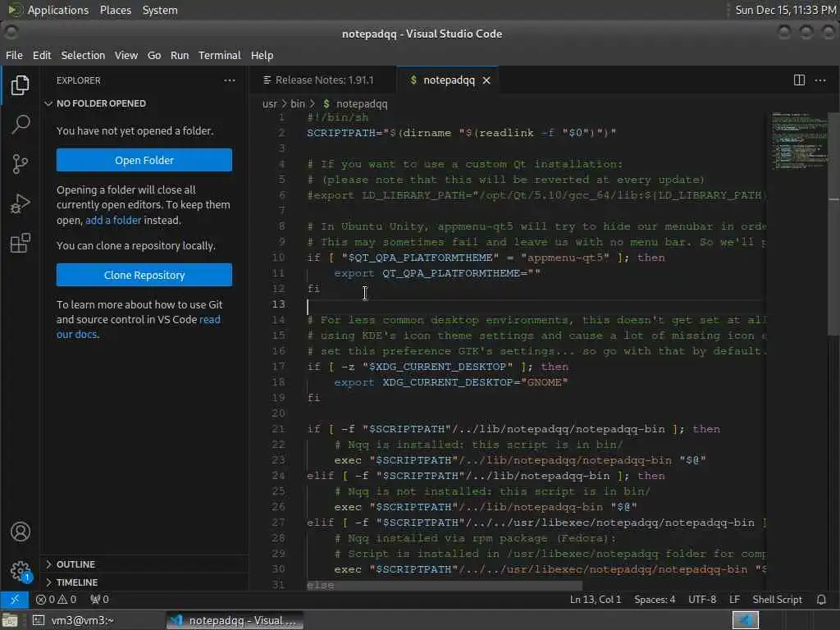This screenshot has height=630, width=840.
Task: Switch to the Release Notes: 1.91.1 tab
Action: point(323,80)
